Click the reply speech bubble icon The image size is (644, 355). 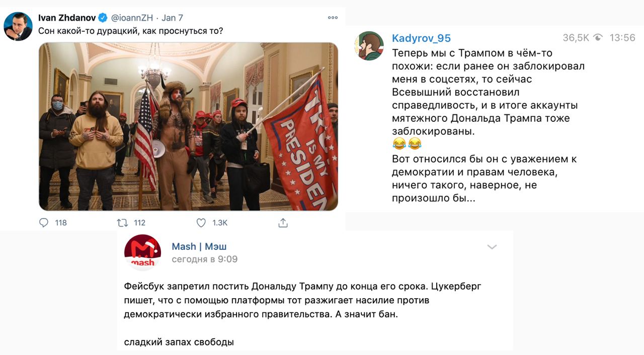click(44, 223)
